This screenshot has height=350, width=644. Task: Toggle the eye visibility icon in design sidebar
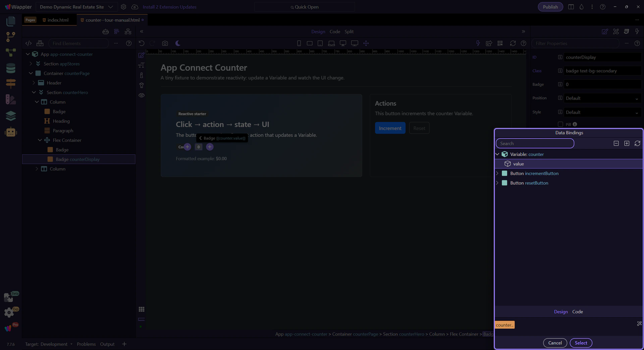coord(142,95)
